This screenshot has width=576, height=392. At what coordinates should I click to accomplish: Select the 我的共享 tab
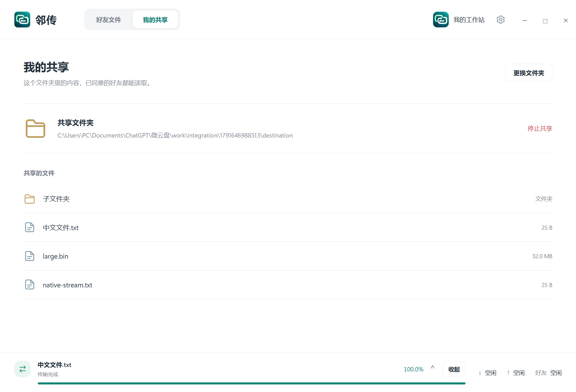(x=155, y=20)
